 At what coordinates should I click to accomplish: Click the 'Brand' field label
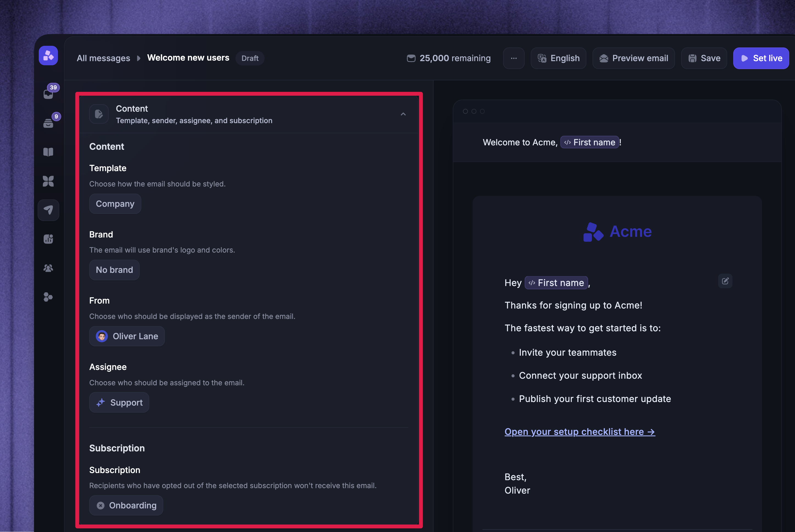(x=101, y=234)
